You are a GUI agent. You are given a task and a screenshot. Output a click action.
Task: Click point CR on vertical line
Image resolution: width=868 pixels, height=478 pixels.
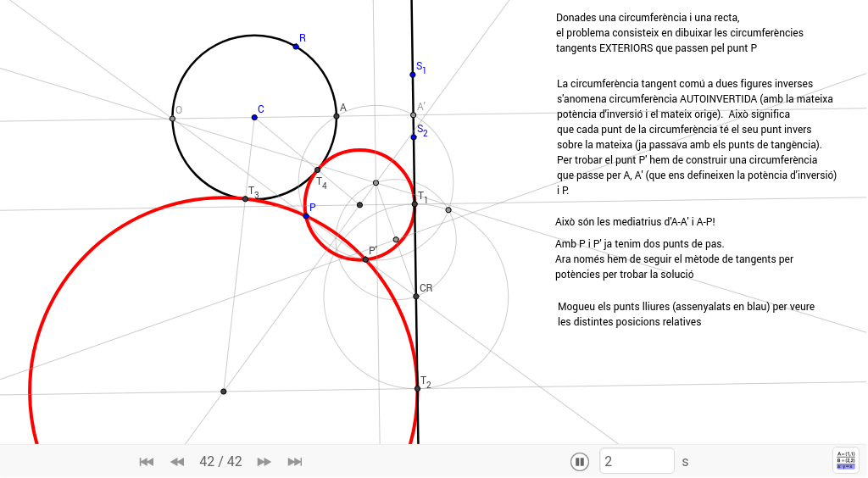coord(416,297)
